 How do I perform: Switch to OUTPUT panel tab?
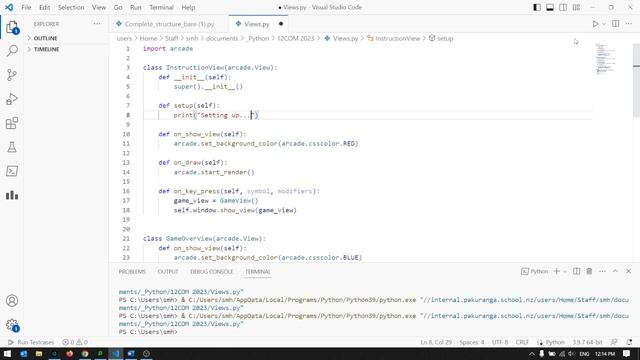coord(168,271)
